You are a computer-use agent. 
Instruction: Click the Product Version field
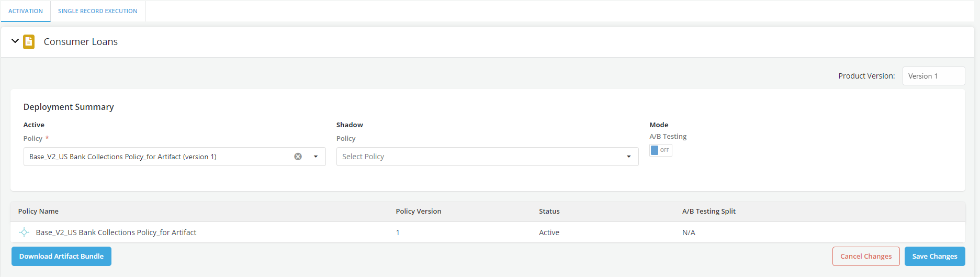[933, 76]
